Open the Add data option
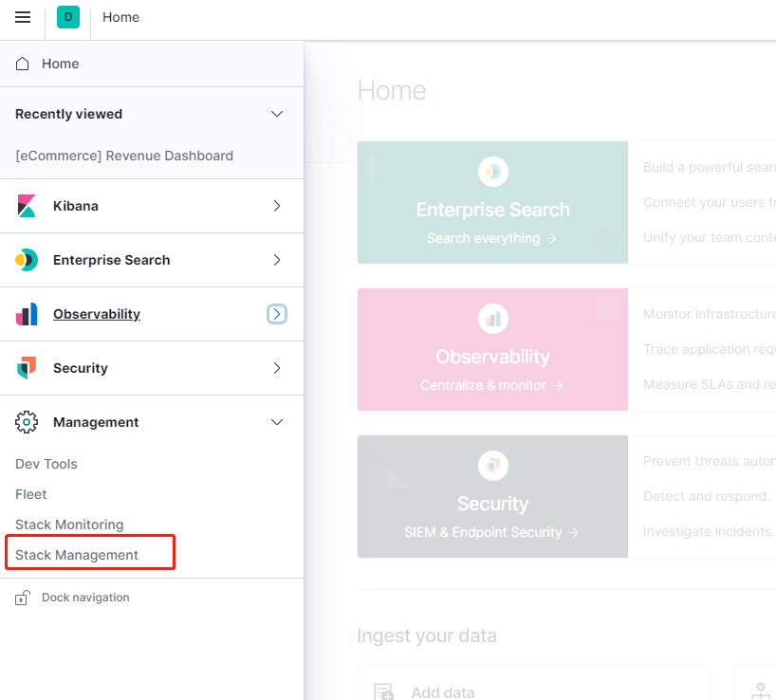 pos(443,692)
